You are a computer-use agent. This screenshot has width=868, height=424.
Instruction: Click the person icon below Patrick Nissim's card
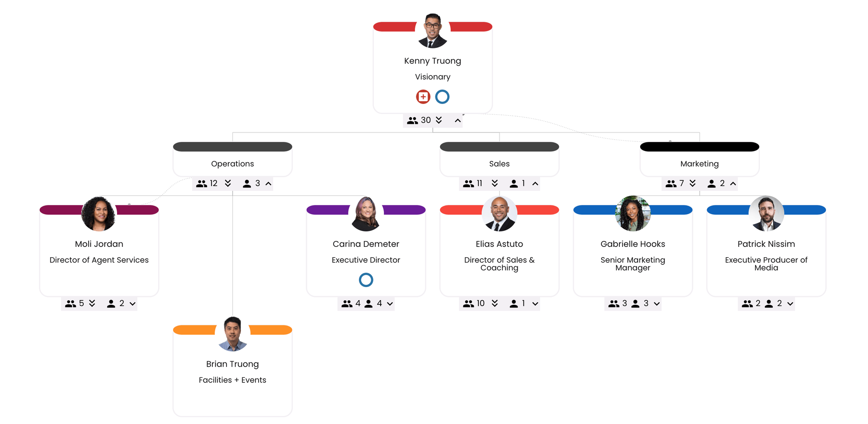pos(769,304)
